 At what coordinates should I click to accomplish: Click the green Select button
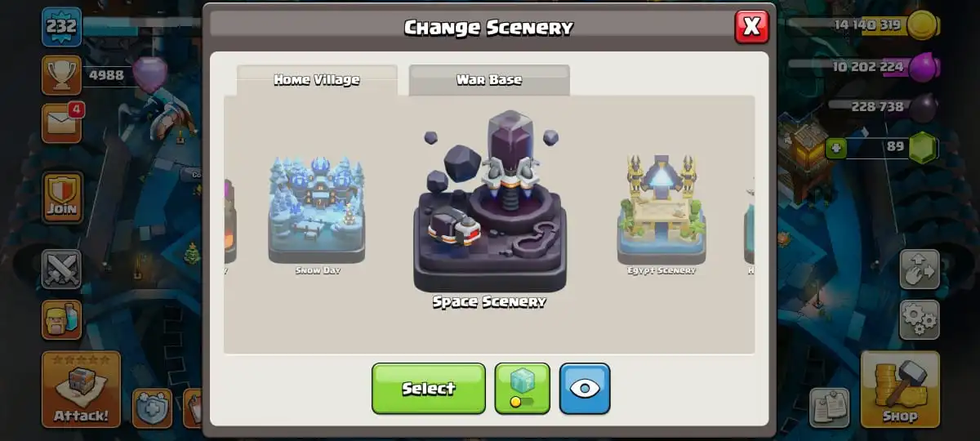tap(429, 388)
